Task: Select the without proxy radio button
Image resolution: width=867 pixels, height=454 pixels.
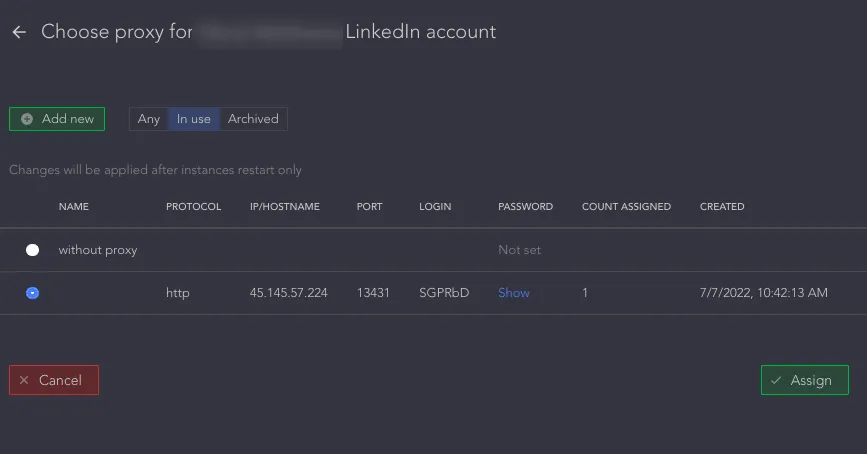Action: point(33,250)
